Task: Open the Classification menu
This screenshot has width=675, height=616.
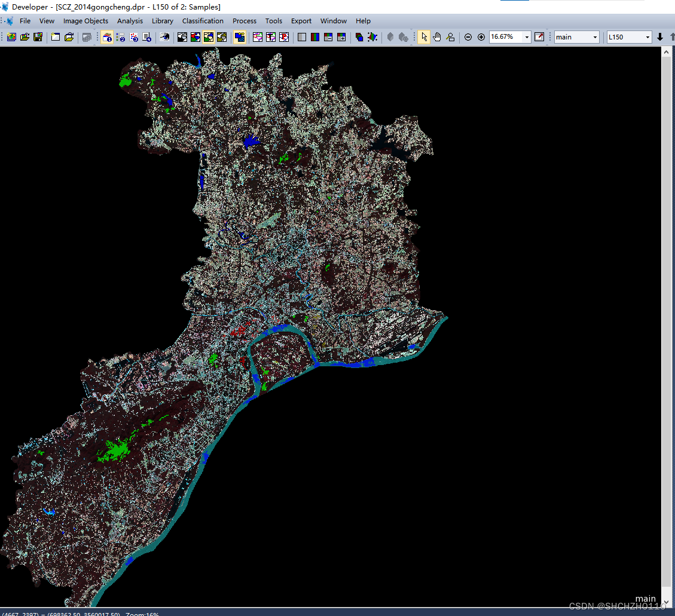Action: [203, 21]
